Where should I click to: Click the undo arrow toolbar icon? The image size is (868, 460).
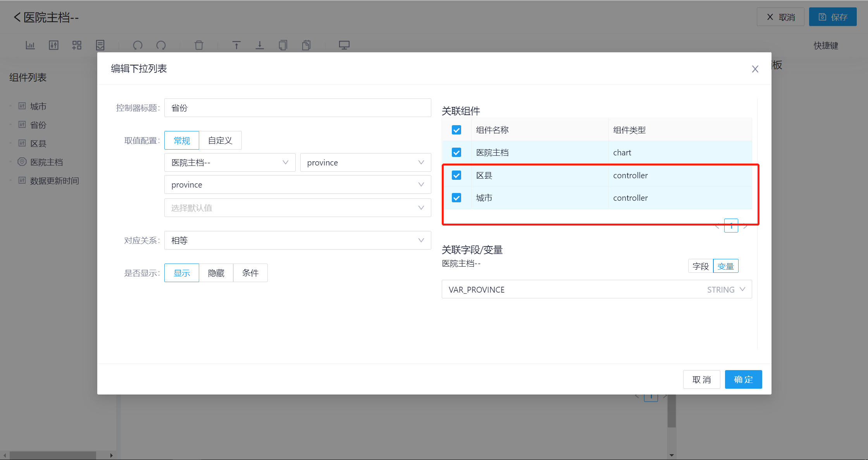coord(138,45)
